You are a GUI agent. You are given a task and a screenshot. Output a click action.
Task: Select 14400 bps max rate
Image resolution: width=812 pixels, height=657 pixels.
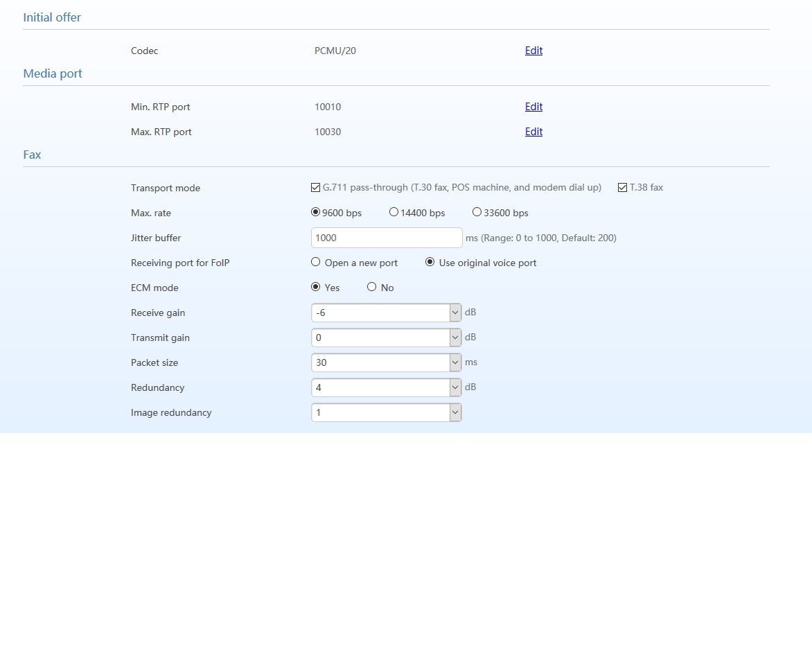(394, 212)
